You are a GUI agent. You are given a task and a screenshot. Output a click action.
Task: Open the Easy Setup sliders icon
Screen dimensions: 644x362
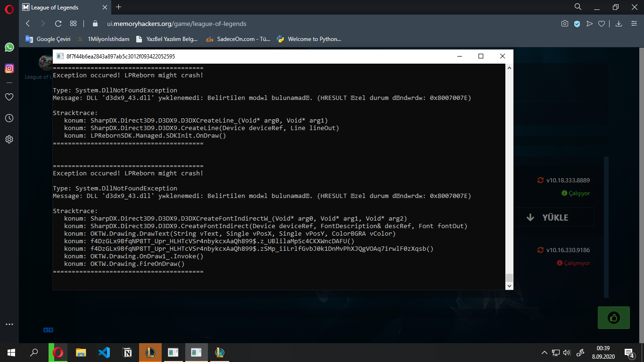tap(633, 24)
